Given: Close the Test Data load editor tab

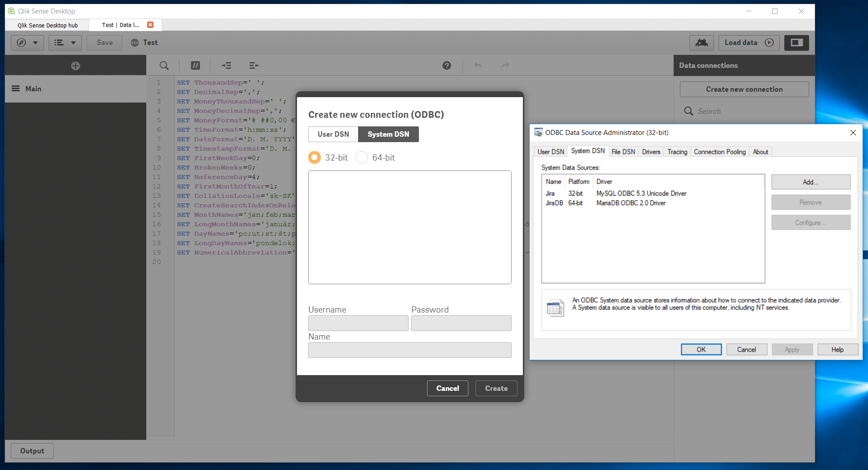Looking at the screenshot, I should pyautogui.click(x=150, y=25).
